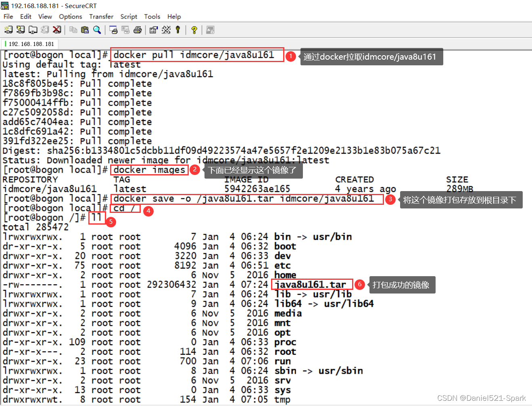Click the Find magnifier icon
This screenshot has height=406, width=532.
[97, 30]
